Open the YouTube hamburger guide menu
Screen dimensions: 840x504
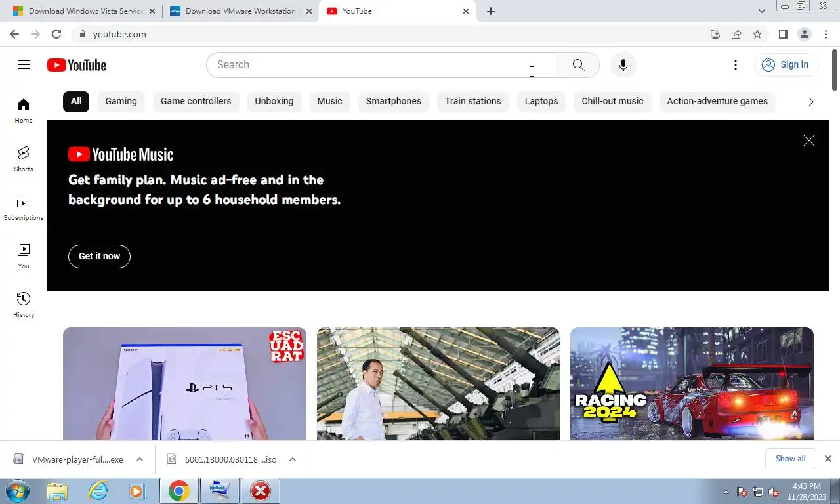(24, 64)
